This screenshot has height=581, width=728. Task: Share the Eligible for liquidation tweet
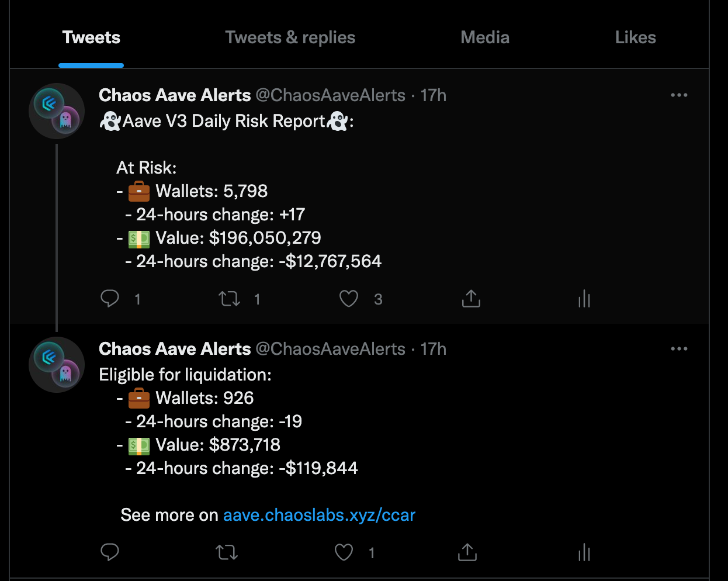tap(467, 552)
